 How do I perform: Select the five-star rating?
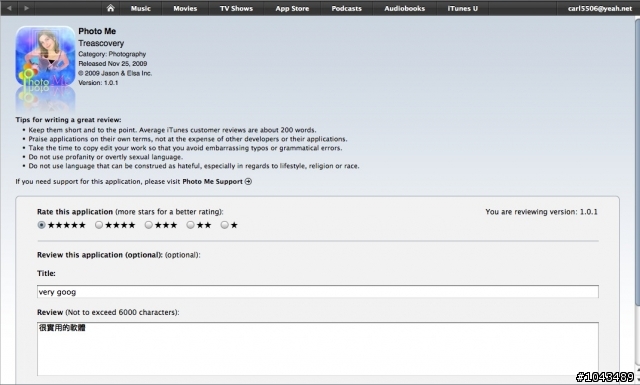click(x=41, y=225)
